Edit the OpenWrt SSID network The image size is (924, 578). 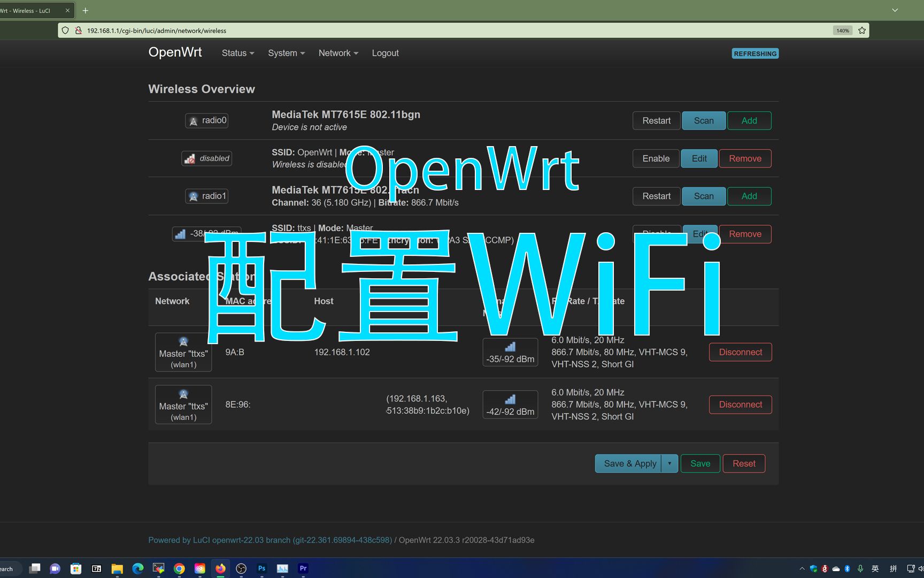(699, 158)
